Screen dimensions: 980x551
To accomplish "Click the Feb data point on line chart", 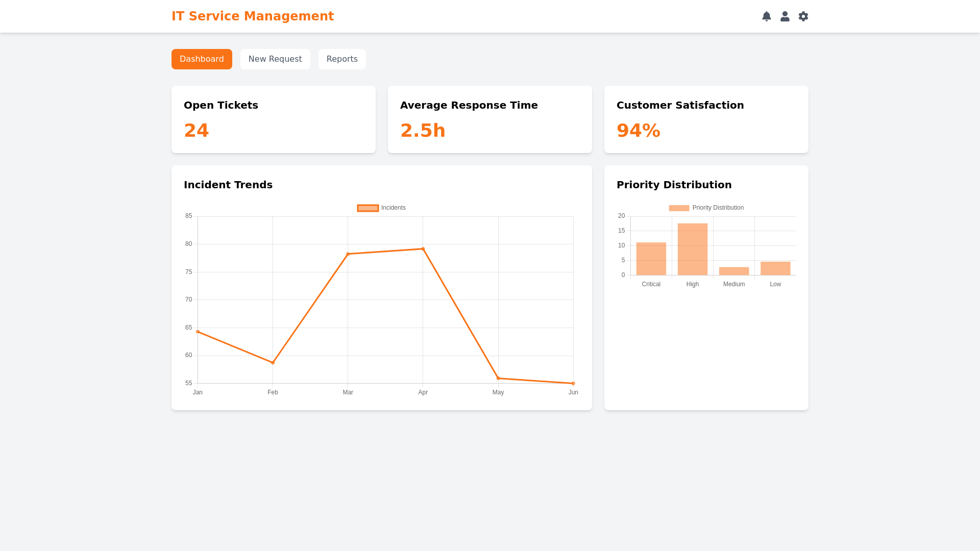I will click(x=273, y=363).
